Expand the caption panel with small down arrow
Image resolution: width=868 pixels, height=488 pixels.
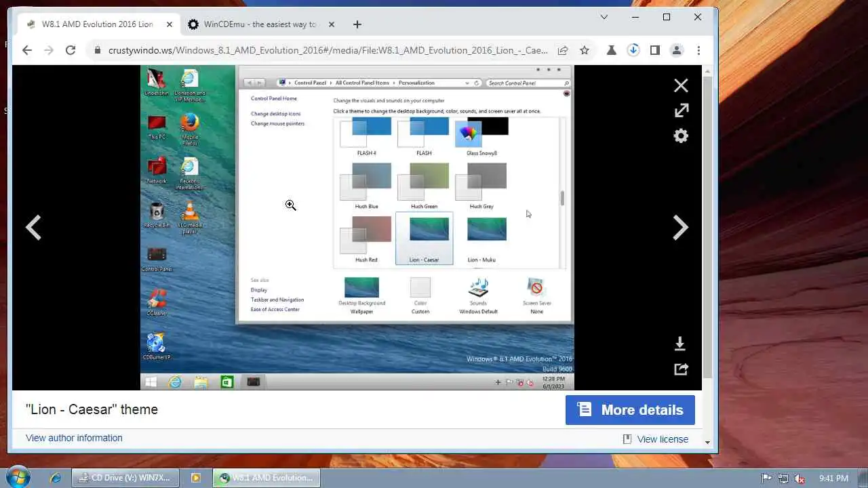(707, 442)
